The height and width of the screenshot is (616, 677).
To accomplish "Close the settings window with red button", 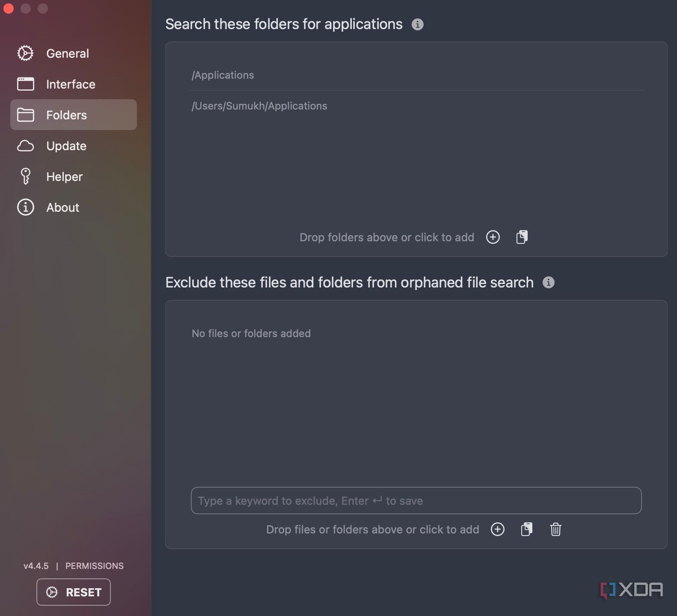I will [9, 9].
